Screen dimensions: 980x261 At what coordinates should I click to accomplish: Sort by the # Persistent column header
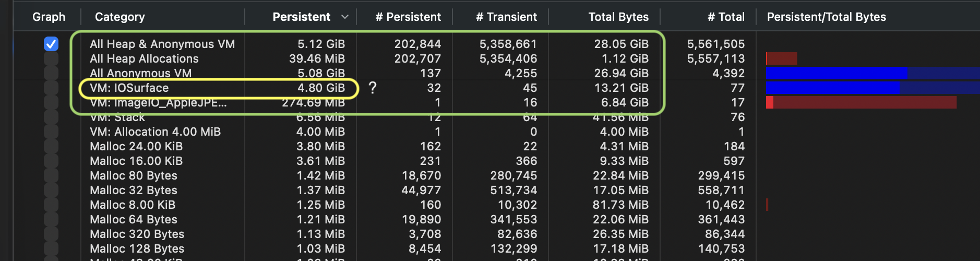coord(408,17)
